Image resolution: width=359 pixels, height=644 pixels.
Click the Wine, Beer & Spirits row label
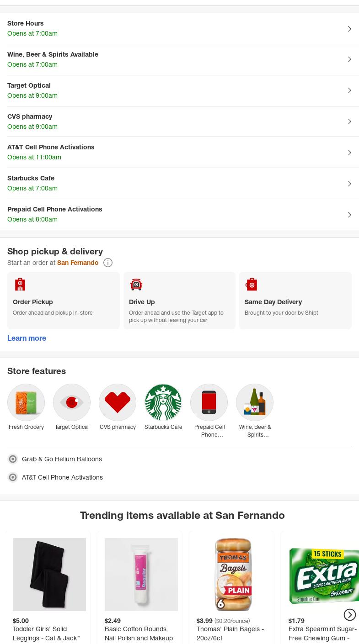[x=53, y=54]
